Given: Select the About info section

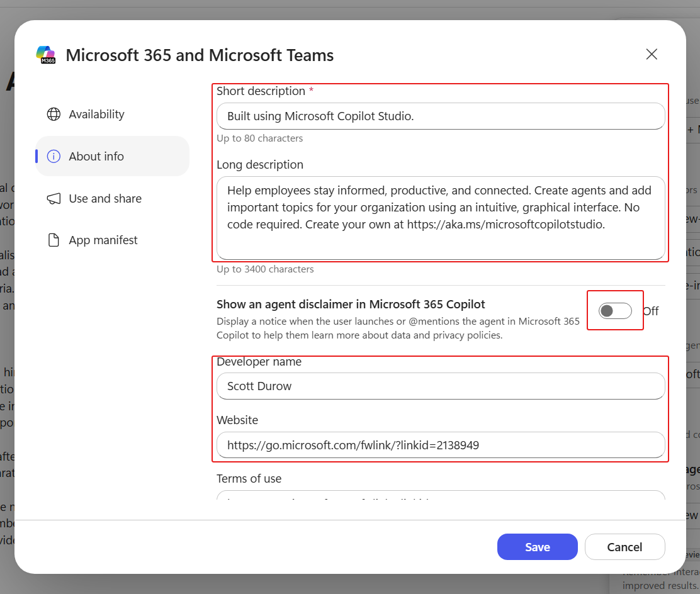Looking at the screenshot, I should pyautogui.click(x=112, y=156).
